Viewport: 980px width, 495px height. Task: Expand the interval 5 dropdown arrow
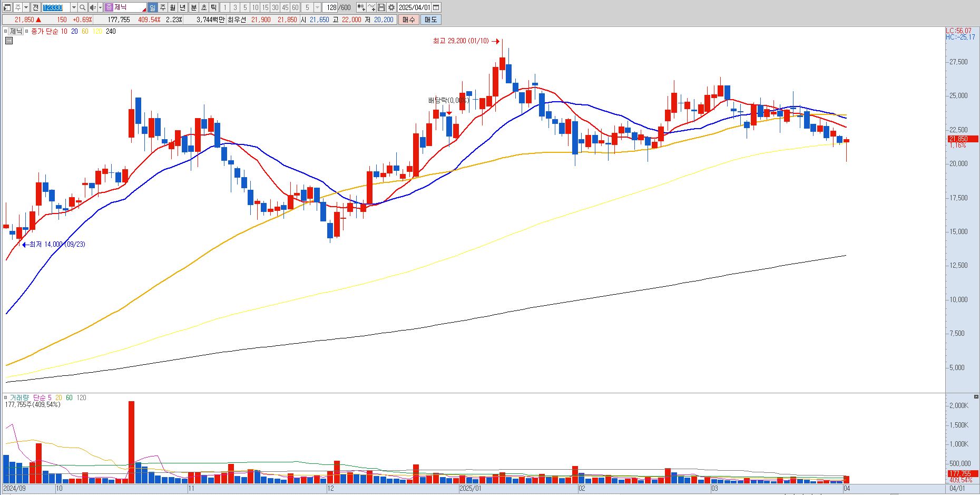pyautogui.click(x=317, y=7)
